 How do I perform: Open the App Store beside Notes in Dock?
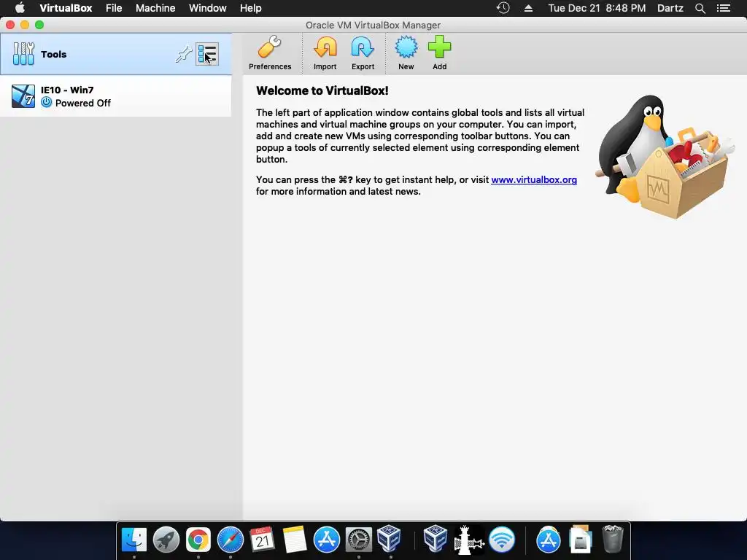click(x=327, y=540)
